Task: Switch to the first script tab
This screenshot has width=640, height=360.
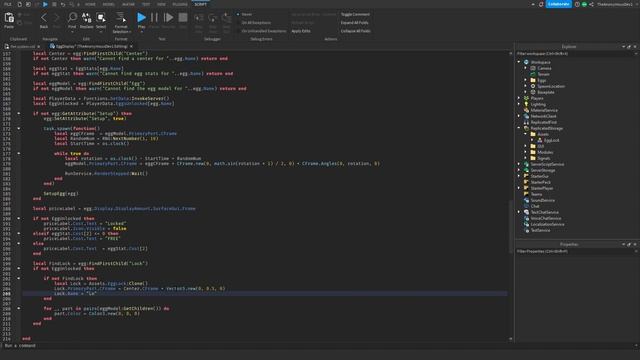Action: (x=21, y=47)
